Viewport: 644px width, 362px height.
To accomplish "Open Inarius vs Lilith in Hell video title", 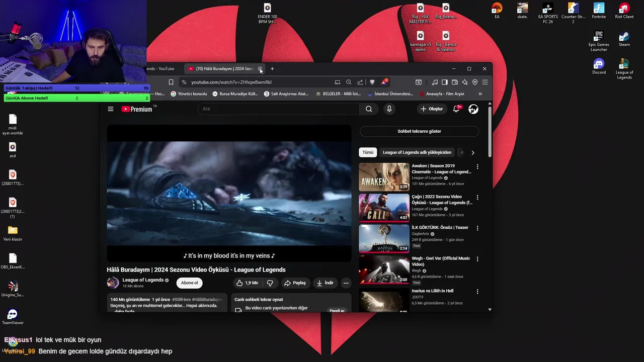I will pos(433,291).
